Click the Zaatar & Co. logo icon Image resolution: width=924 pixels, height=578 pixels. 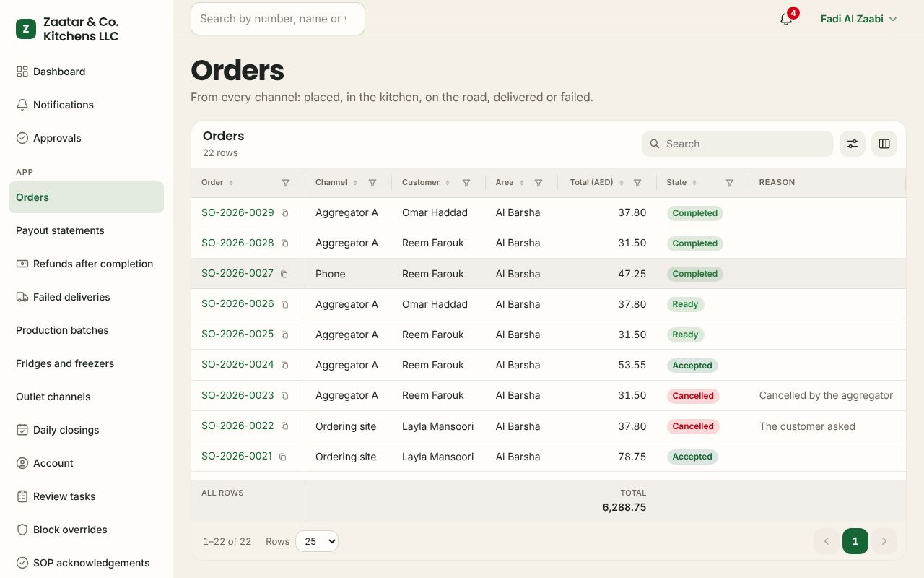click(x=26, y=29)
